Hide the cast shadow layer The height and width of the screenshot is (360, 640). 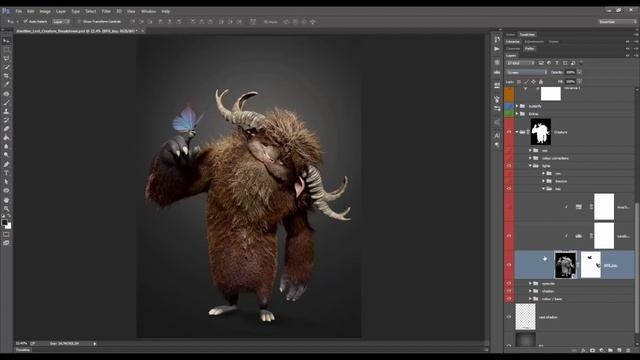pyautogui.click(x=509, y=317)
